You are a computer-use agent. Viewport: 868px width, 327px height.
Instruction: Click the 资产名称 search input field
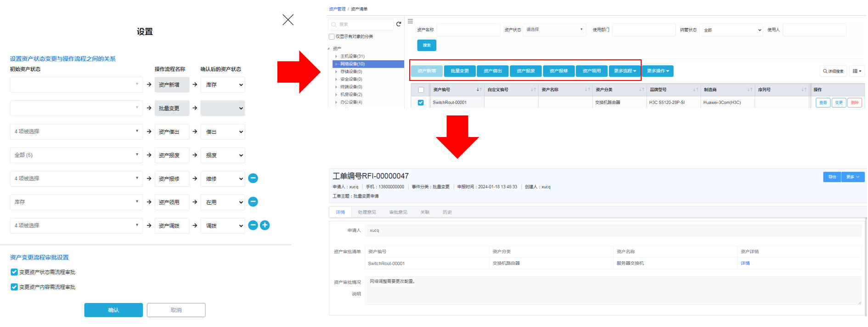tap(468, 30)
